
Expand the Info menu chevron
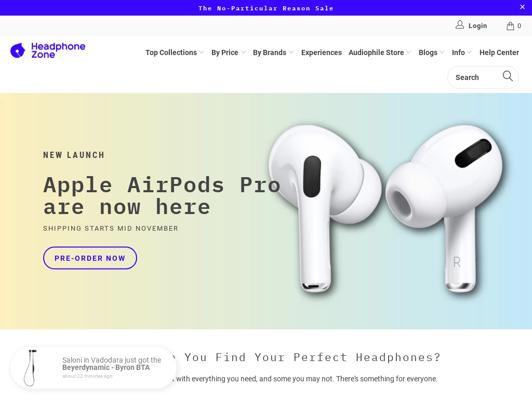[x=470, y=52]
